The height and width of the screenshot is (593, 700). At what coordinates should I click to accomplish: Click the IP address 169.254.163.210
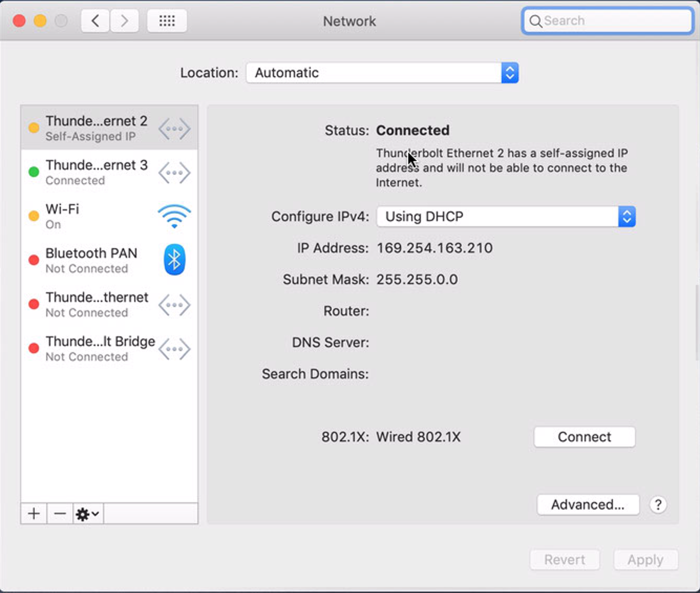click(434, 248)
